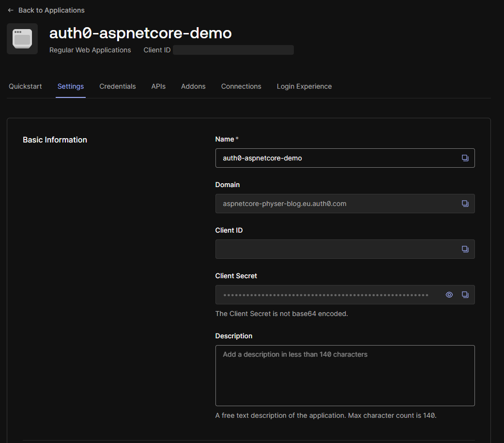Copy the Name field value
The width and height of the screenshot is (504, 443).
(465, 158)
